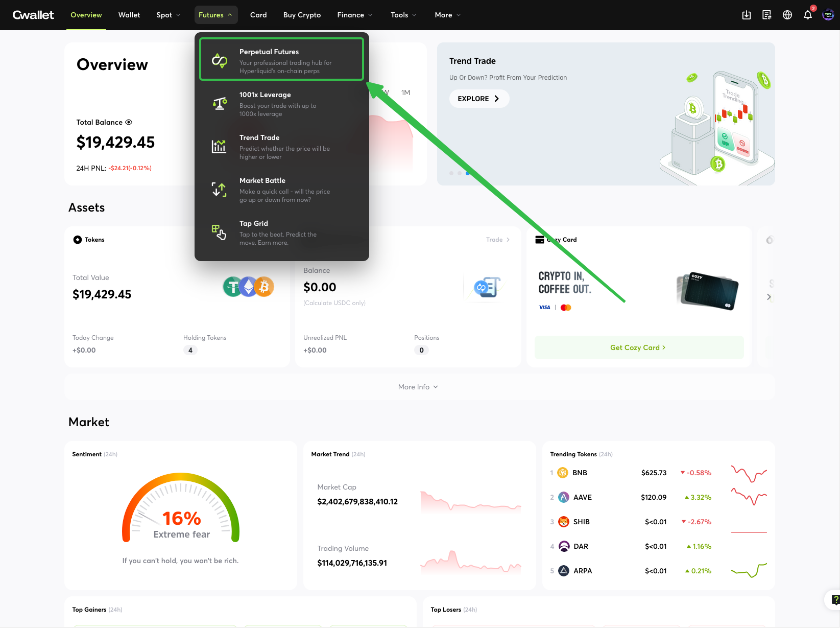Click the user profile avatar
The width and height of the screenshot is (840, 628).
[828, 15]
